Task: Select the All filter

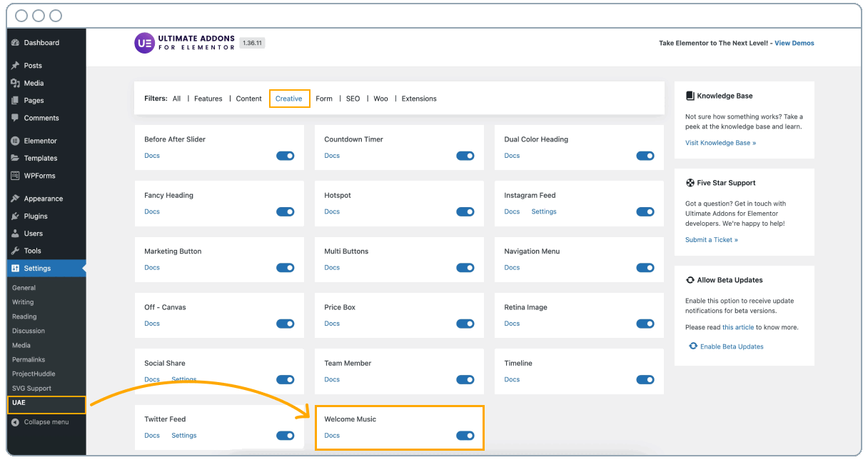Action: (x=176, y=99)
